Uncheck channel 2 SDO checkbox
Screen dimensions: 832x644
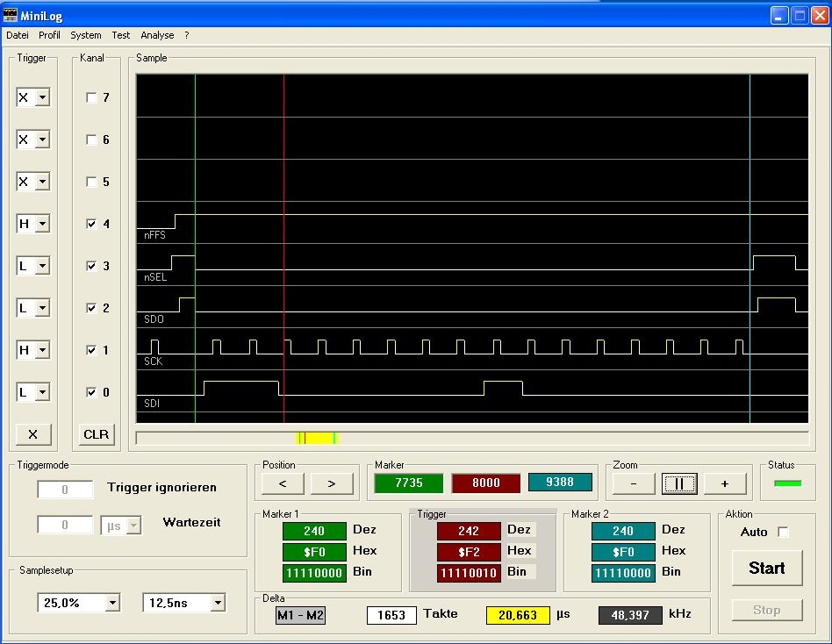(91, 308)
